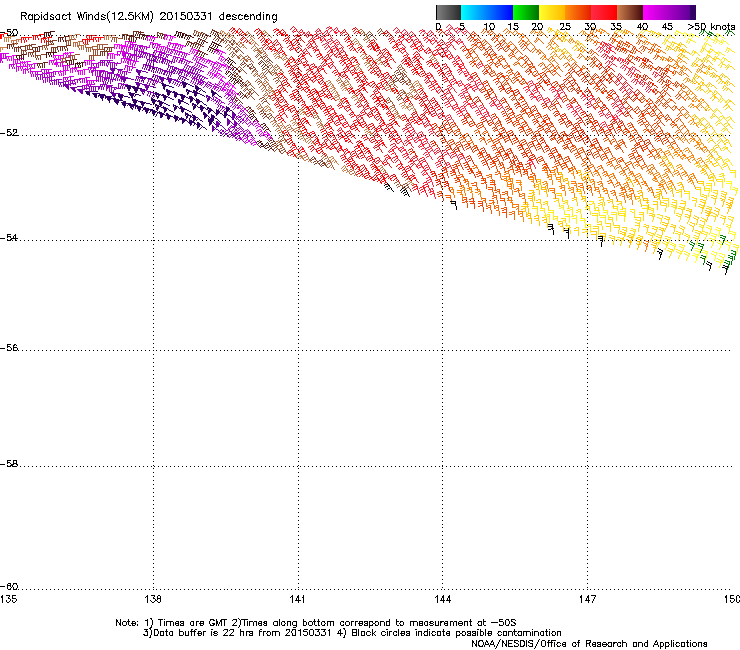740x650 pixels.
Task: Click the green 15-20 knots color swatch
Action: click(526, 12)
